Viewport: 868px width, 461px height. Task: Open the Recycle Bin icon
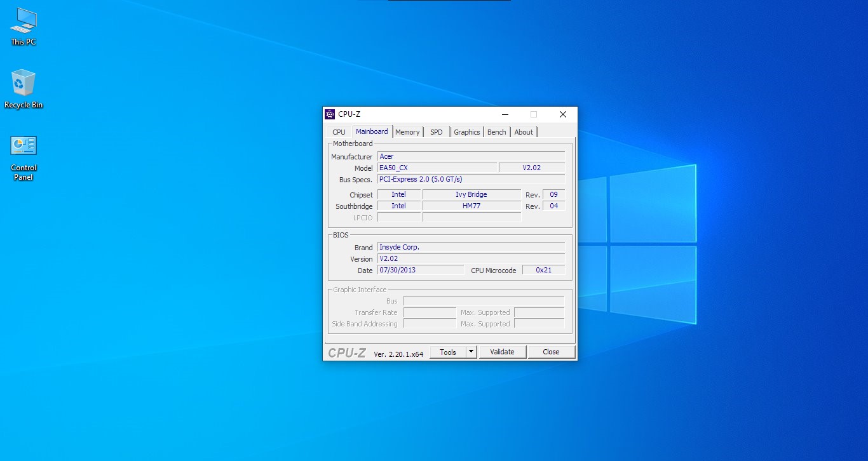point(24,89)
